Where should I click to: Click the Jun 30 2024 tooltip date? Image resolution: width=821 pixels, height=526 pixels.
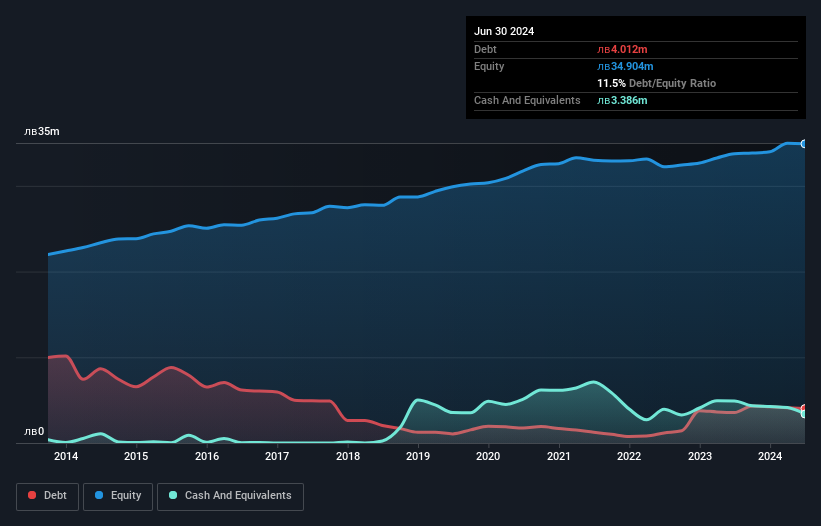click(x=504, y=31)
